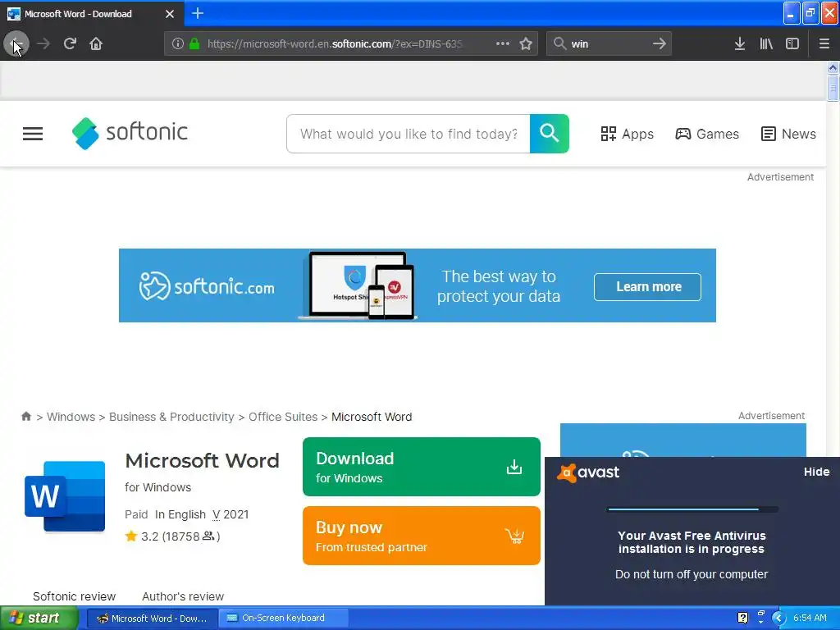Click the Avast logo in popup
The height and width of the screenshot is (630, 840).
click(x=588, y=472)
